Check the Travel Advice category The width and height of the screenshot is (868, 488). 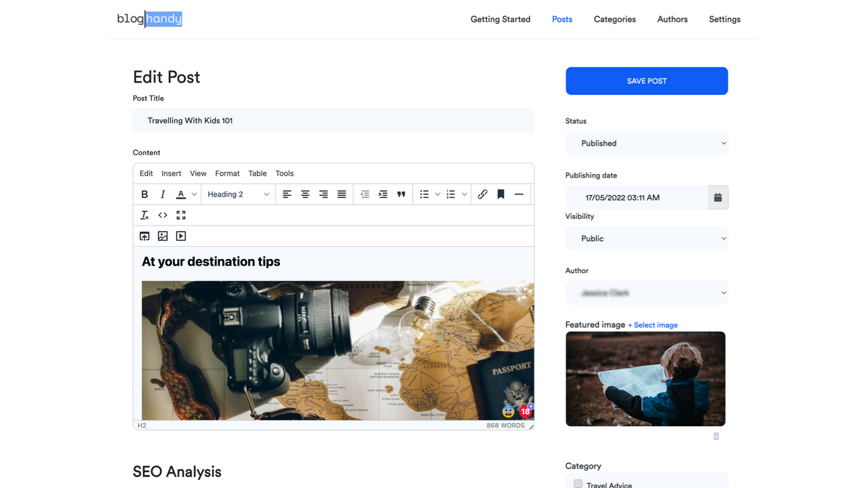click(578, 483)
